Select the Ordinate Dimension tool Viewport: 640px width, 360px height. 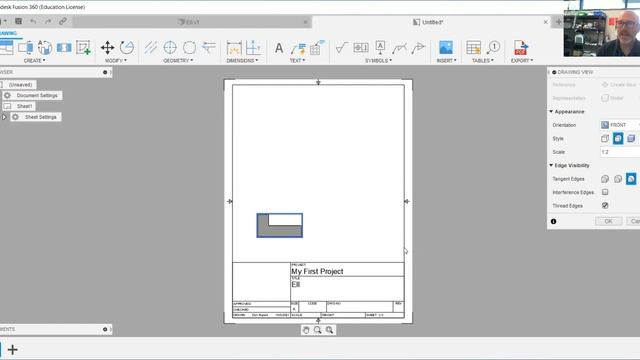(x=253, y=48)
